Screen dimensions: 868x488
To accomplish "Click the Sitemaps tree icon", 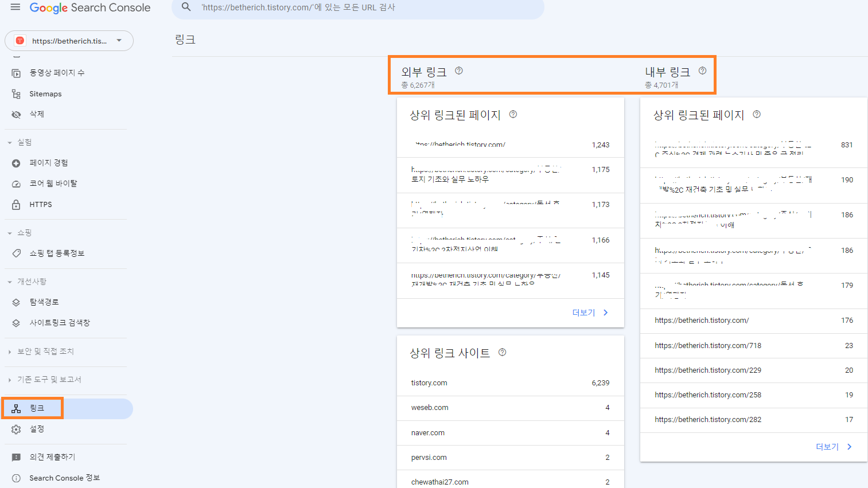I will pyautogui.click(x=16, y=94).
